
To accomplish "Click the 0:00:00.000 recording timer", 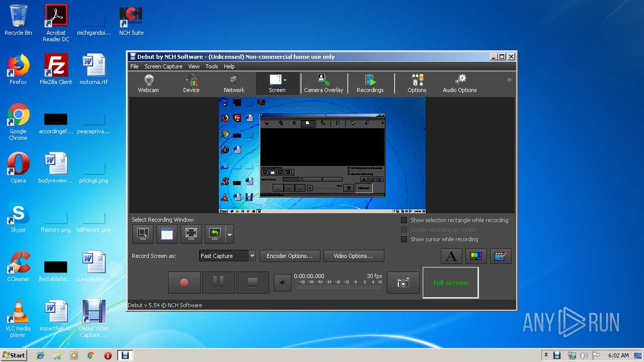I will (309, 276).
